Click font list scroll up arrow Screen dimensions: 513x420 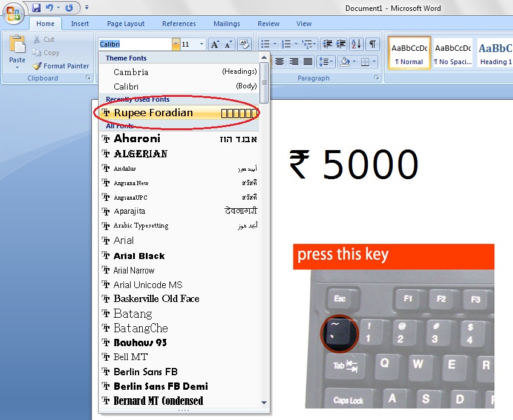coord(264,57)
